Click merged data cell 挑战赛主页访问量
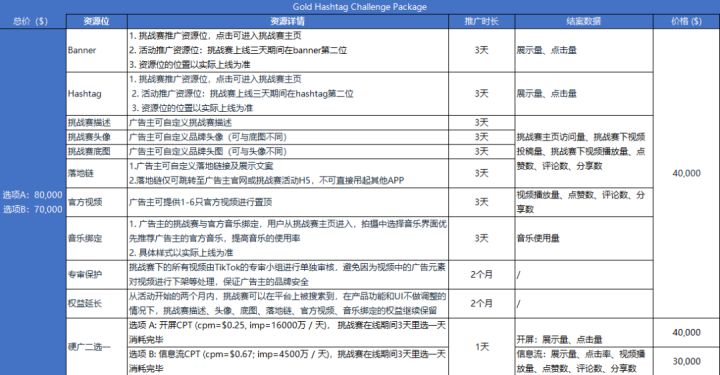The image size is (720, 375). tap(584, 151)
